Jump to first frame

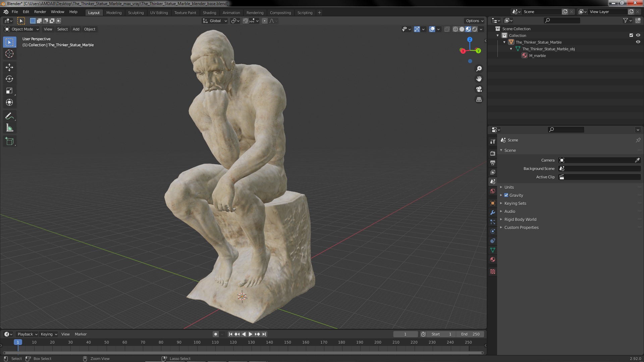230,334
